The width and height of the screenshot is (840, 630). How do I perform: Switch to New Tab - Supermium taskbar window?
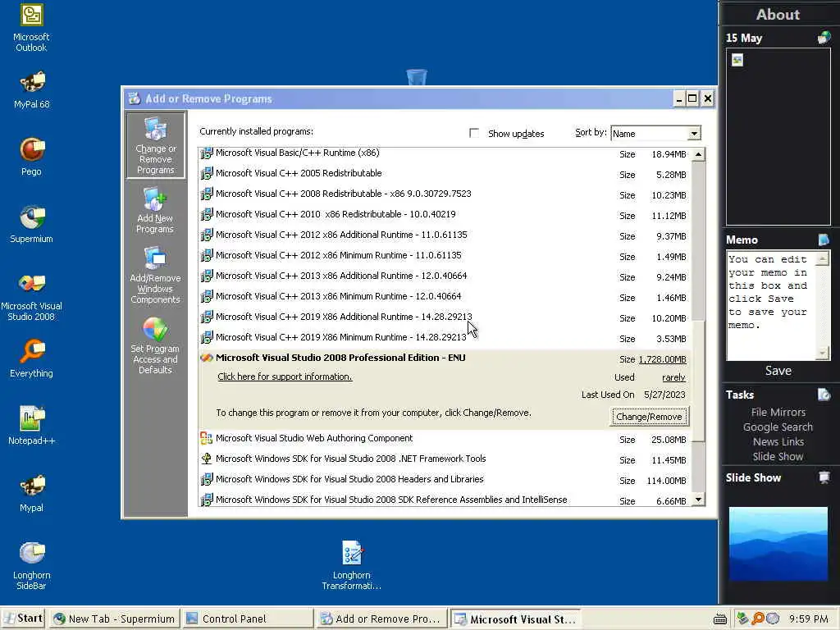[114, 619]
